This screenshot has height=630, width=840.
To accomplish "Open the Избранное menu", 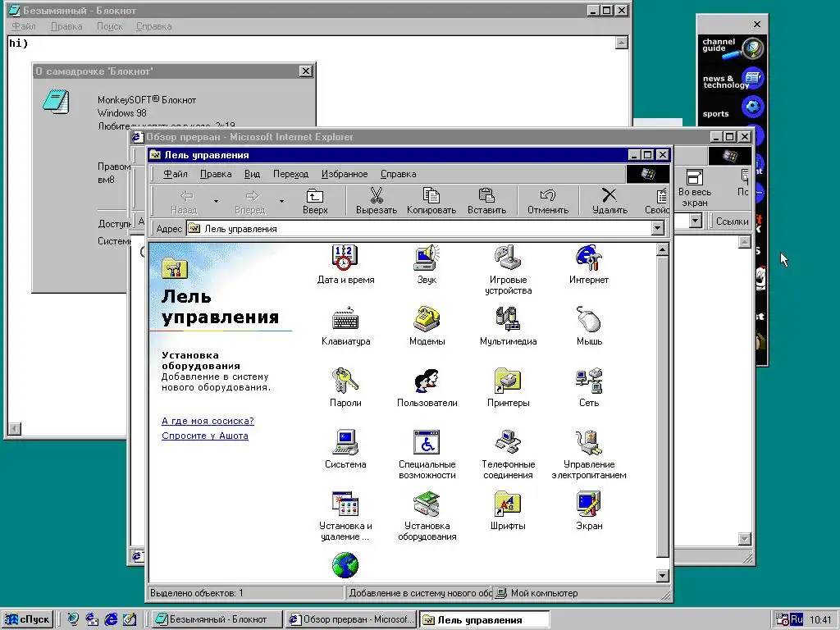I will point(345,174).
